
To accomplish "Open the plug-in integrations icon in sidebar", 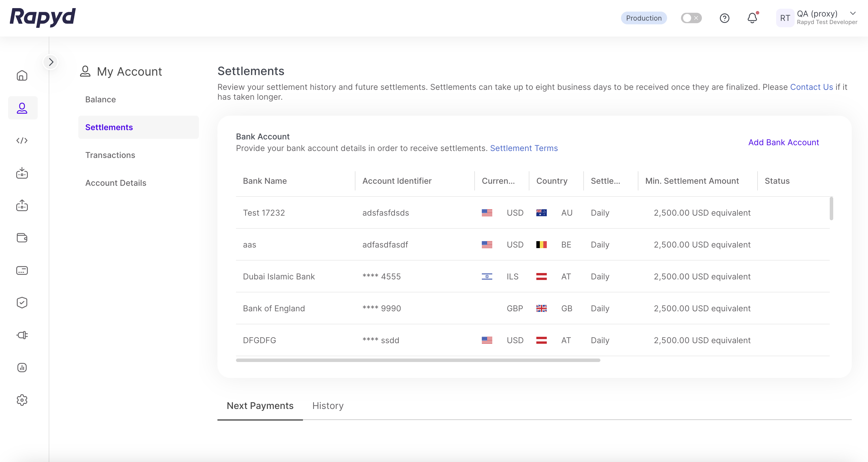I will click(x=22, y=335).
